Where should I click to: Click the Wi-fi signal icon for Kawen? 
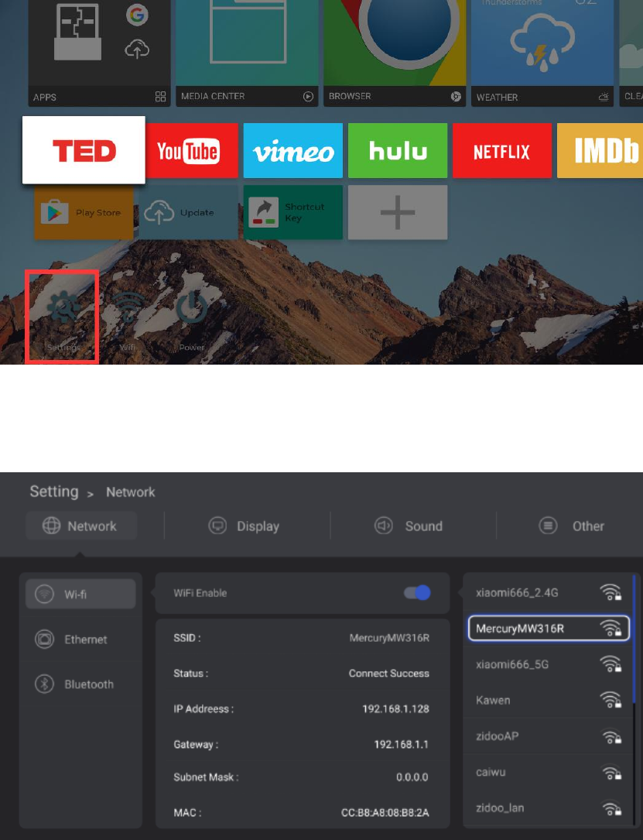point(611,700)
